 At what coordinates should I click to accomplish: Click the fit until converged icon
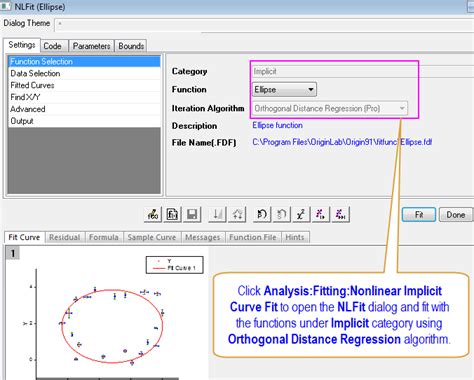pos(341,214)
